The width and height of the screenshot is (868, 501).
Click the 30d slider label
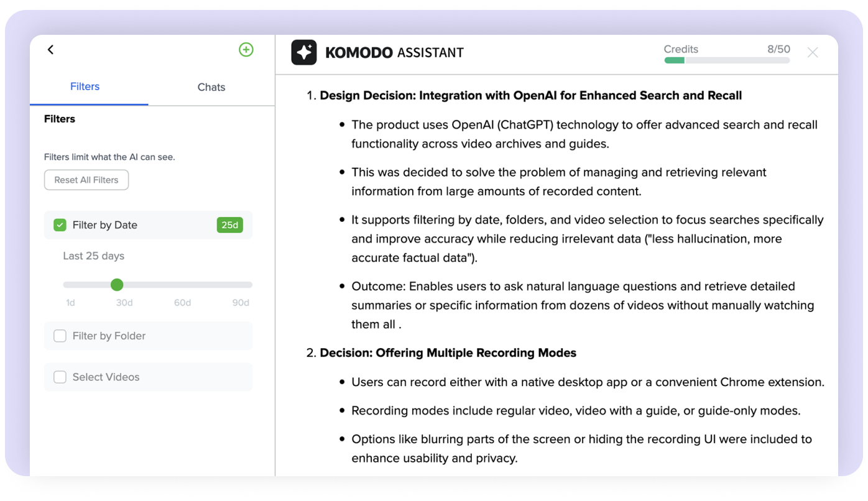pos(124,303)
